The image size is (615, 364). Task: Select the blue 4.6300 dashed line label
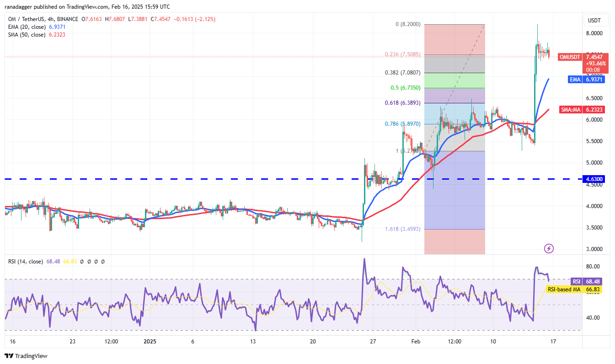594,179
